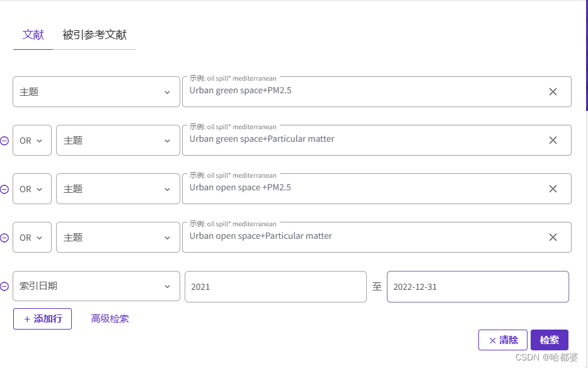
Task: Remove the 'Urban open space +PM2.5' row
Action: (x=4, y=190)
